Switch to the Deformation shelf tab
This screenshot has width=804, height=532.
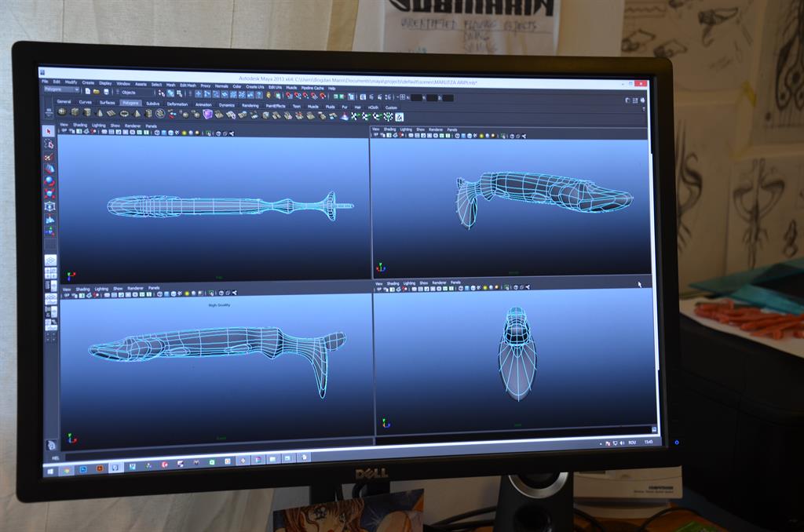(177, 104)
